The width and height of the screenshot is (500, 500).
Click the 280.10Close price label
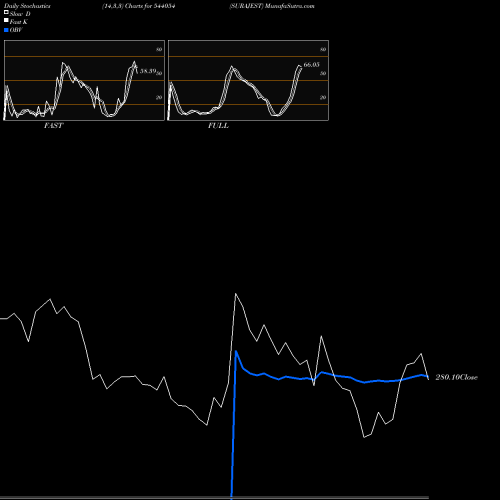point(456,377)
